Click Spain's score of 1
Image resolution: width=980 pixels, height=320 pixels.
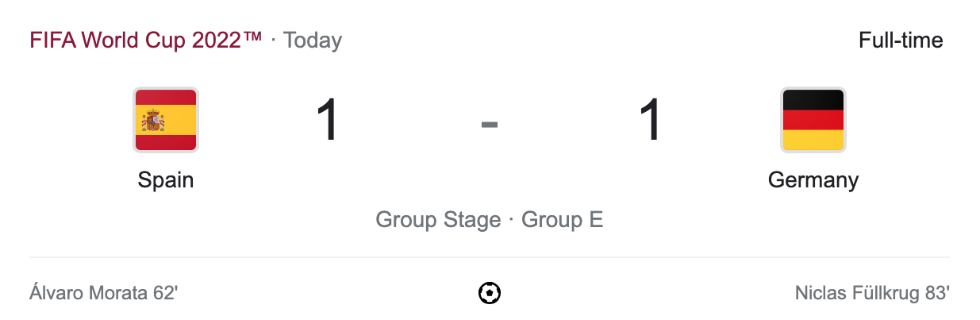click(x=328, y=121)
